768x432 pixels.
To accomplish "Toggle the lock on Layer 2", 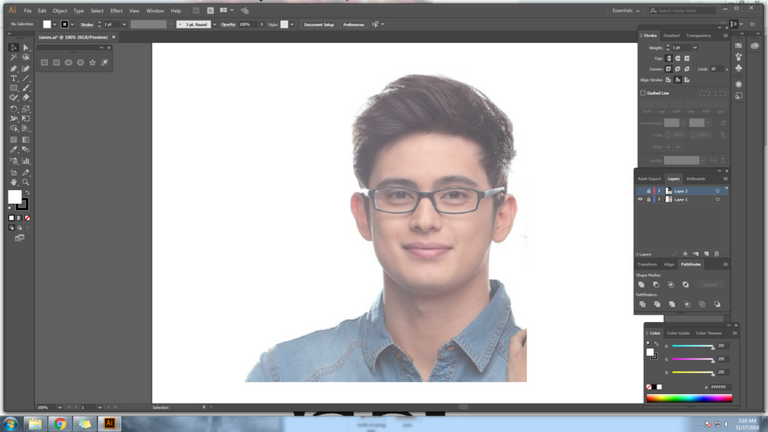I will point(649,190).
